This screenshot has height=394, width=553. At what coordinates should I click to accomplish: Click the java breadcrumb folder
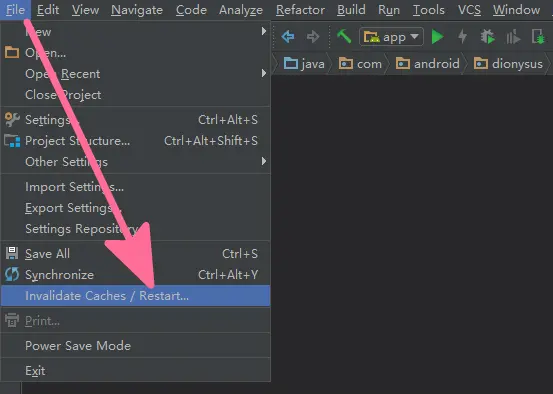[x=304, y=64]
